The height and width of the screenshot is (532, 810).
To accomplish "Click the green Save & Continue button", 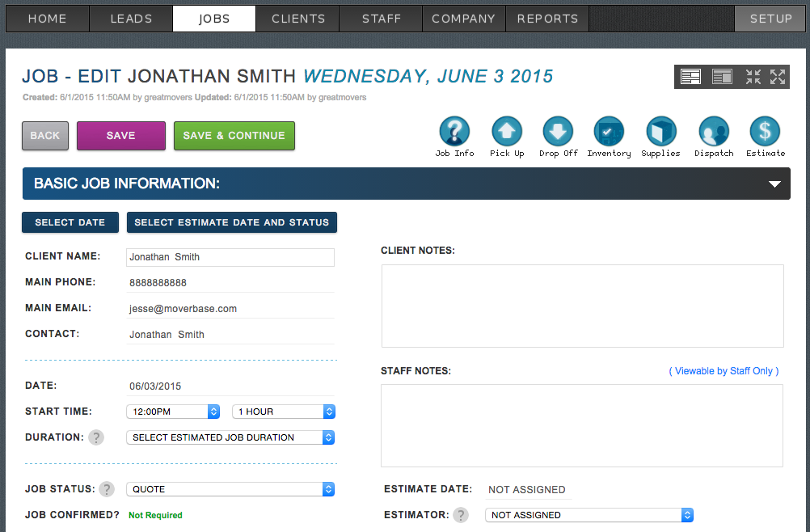I will [234, 136].
